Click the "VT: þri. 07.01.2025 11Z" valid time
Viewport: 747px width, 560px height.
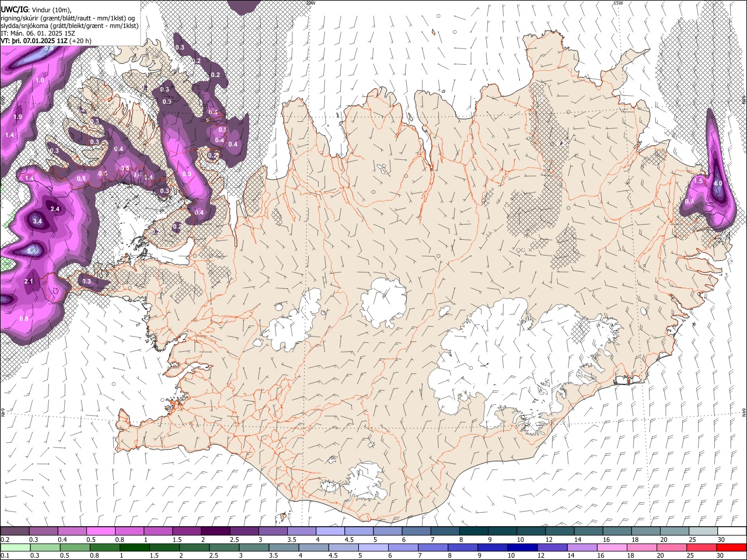point(34,41)
